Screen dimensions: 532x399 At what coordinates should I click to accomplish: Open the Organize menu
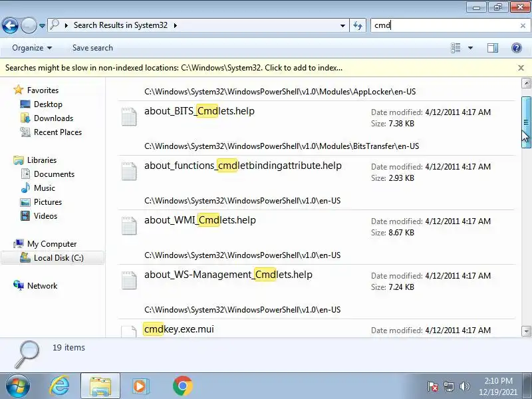(x=32, y=48)
